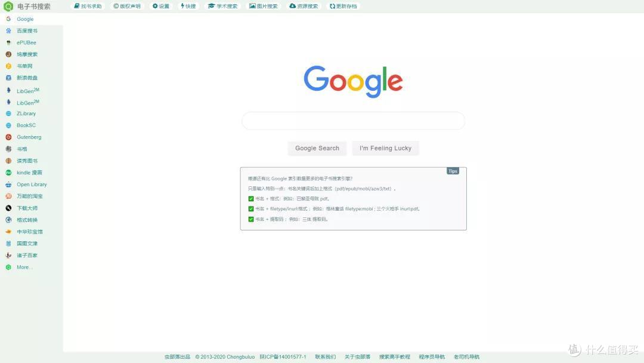Screen dimensions: 644x363
Task: Open 程序员导航 footer link
Action: click(432, 357)
